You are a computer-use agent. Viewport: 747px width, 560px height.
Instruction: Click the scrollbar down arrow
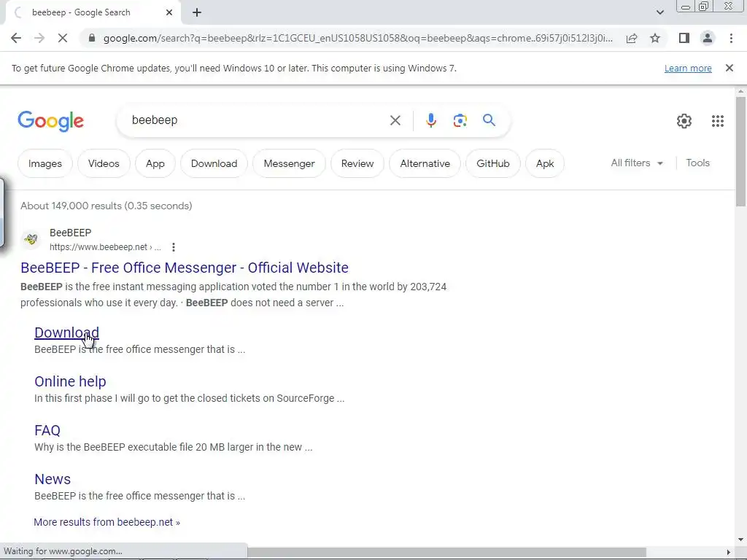tap(740, 540)
